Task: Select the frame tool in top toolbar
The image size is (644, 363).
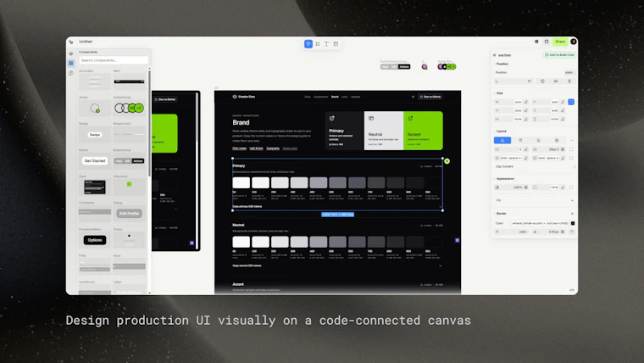Action: (x=318, y=44)
